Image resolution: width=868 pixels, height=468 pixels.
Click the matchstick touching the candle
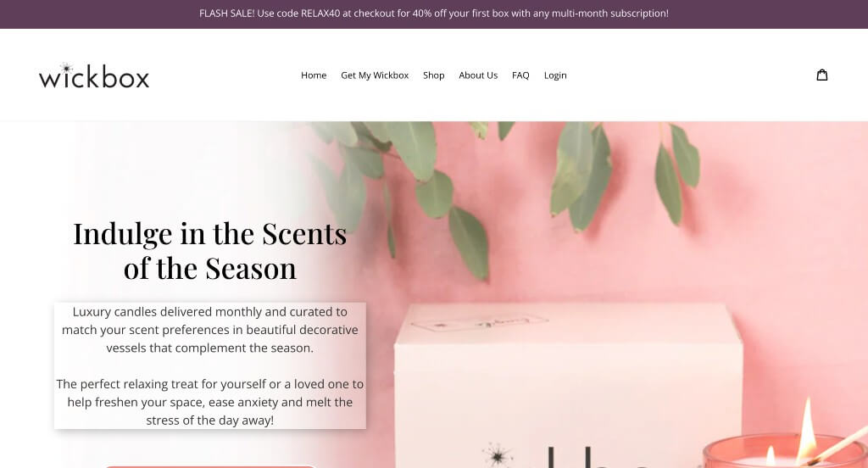pos(837,445)
